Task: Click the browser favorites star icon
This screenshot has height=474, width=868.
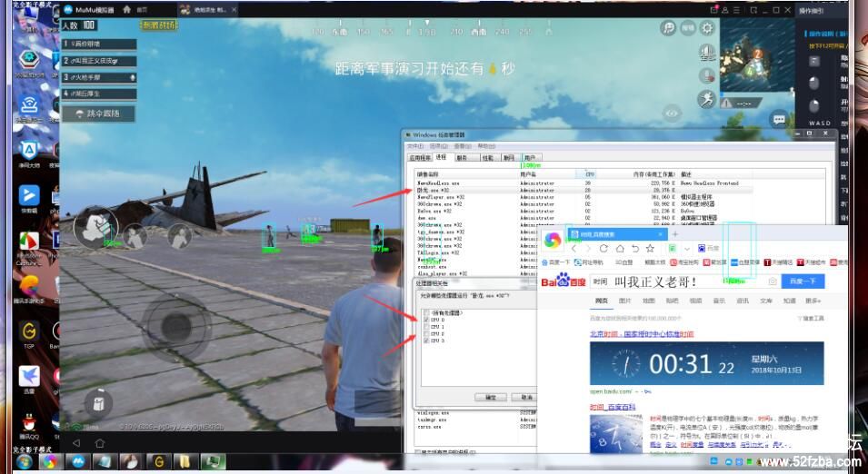Action: click(651, 248)
